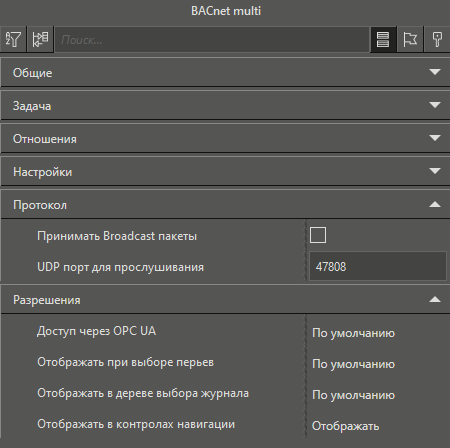Open Отображать в дереве выбора журнала value
This screenshot has width=450, height=448.
[x=353, y=395]
